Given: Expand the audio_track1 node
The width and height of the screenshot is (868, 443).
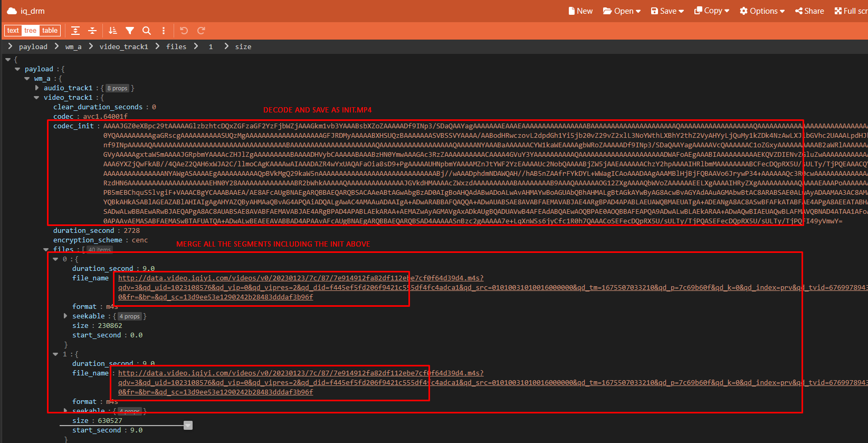Looking at the screenshot, I should tap(36, 88).
